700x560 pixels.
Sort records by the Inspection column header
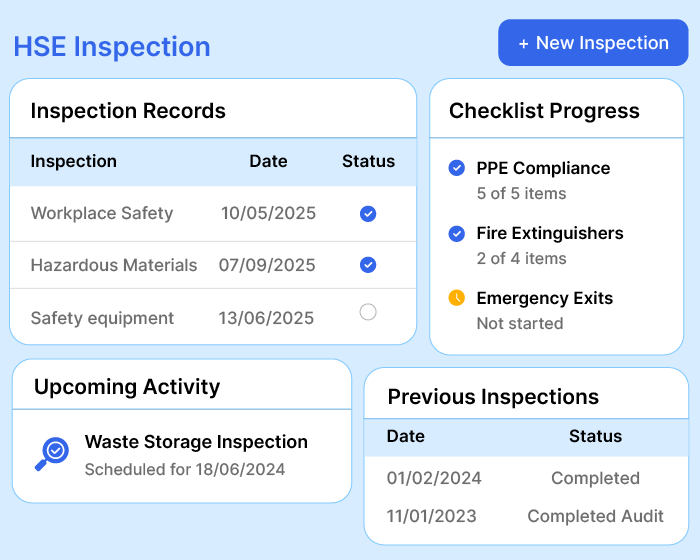click(74, 161)
